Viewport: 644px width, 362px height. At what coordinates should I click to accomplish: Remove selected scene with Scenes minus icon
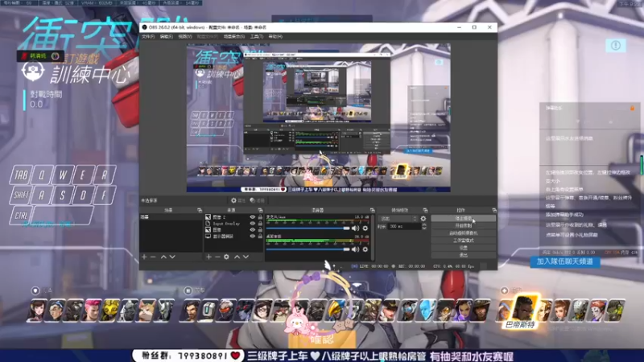point(153,257)
